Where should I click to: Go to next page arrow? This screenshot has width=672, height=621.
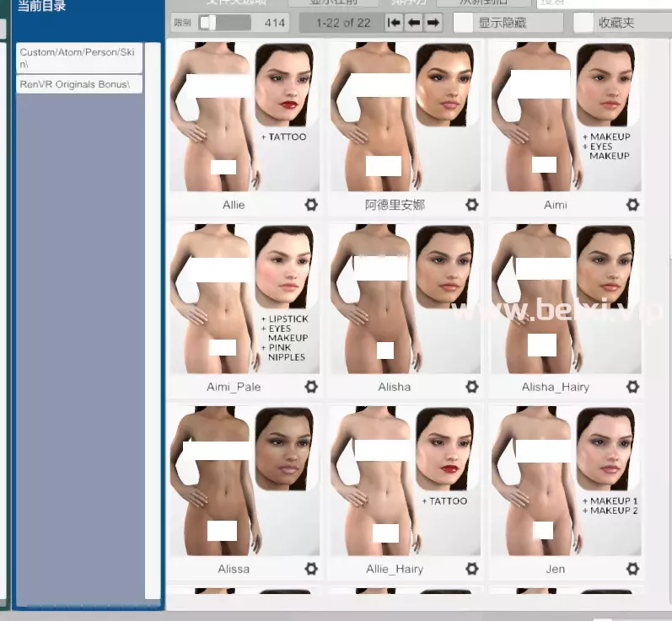click(433, 23)
